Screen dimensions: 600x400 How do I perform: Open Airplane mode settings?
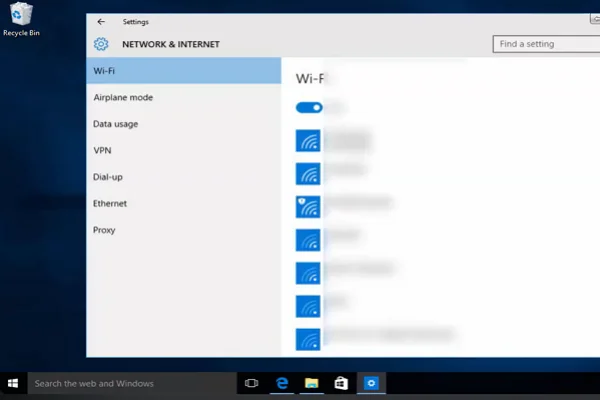coord(184,97)
